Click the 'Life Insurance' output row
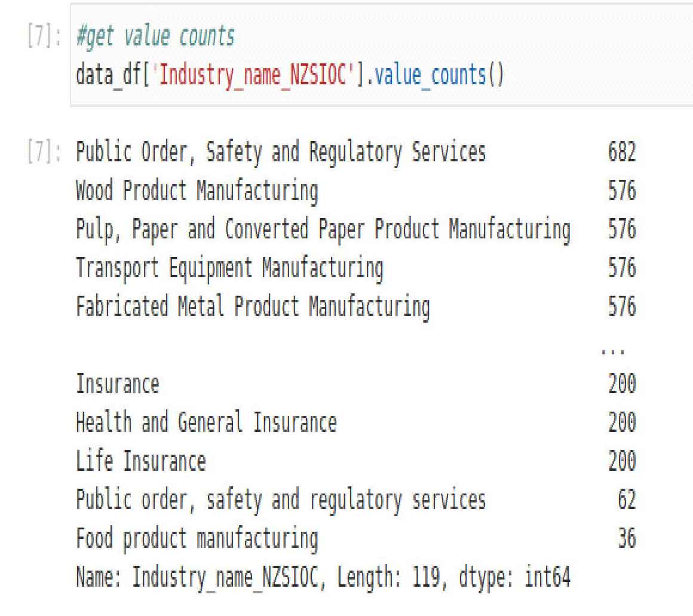Viewport: 693px width, 616px height. (140, 461)
